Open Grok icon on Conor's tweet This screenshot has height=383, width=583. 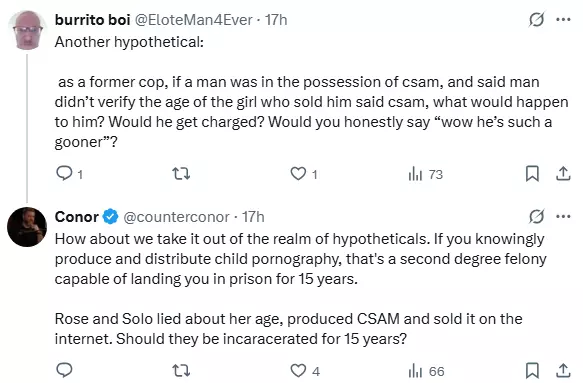coord(536,216)
